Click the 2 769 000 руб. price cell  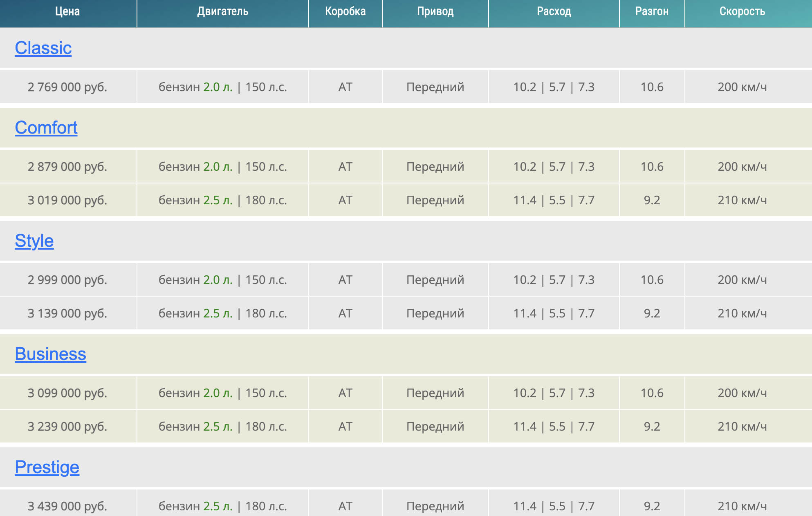(x=67, y=87)
